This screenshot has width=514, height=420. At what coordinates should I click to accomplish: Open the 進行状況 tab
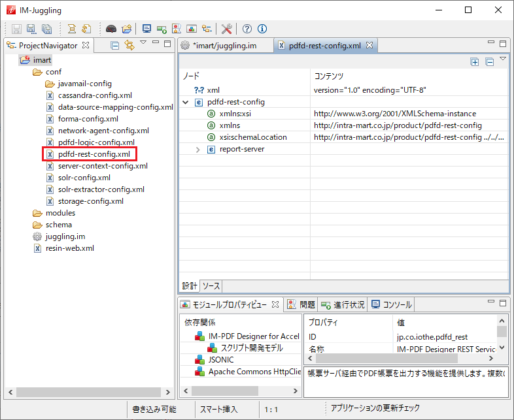[x=343, y=305]
